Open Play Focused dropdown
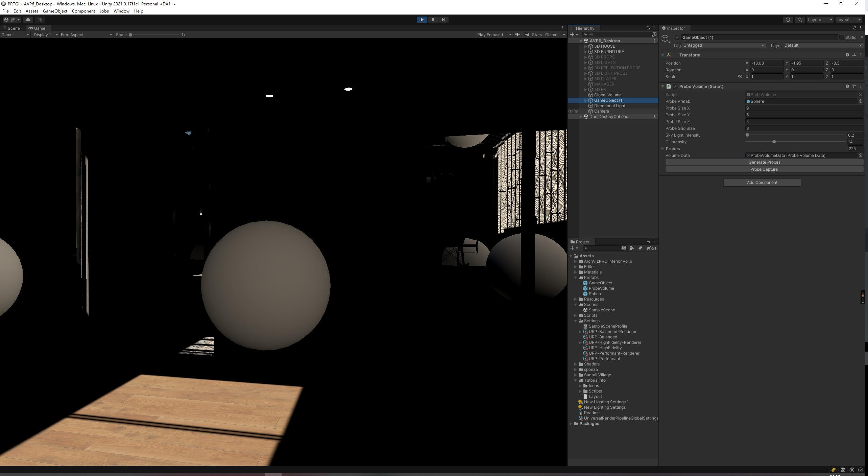868x476 pixels. (x=494, y=34)
